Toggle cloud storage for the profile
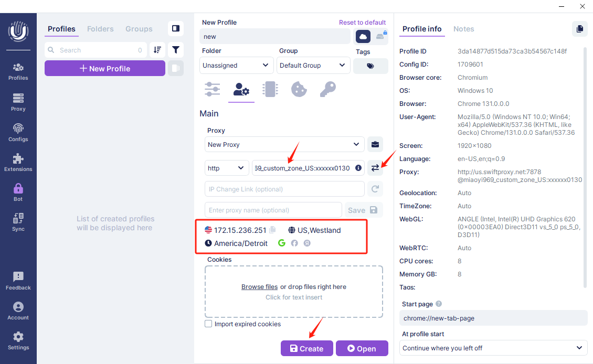 pyautogui.click(x=363, y=36)
